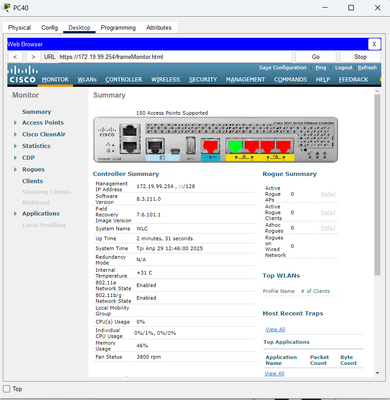The height and width of the screenshot is (400, 390).
Task: Open the WIRELESS menu
Action: (166, 80)
